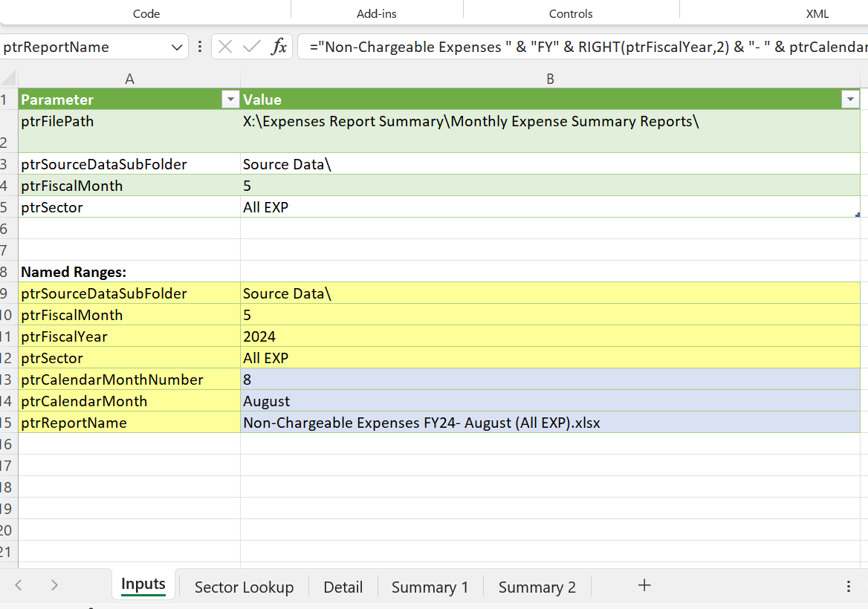The width and height of the screenshot is (868, 609).
Task: Select the XML ribbon tab
Action: [817, 13]
